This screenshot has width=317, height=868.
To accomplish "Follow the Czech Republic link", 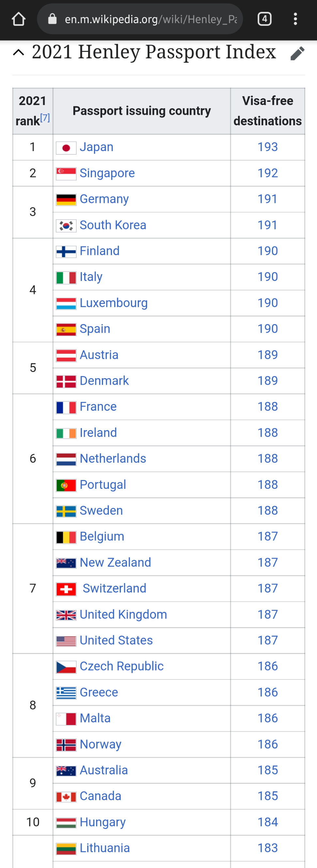I will (x=122, y=666).
